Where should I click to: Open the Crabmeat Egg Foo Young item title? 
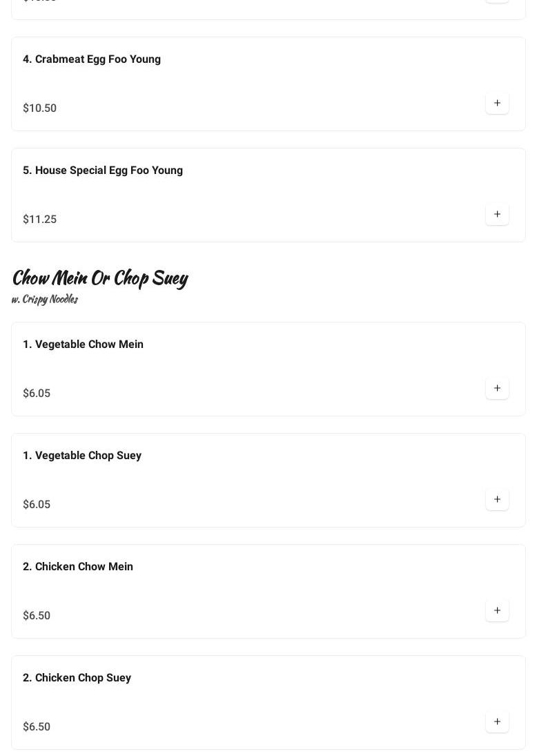(92, 59)
